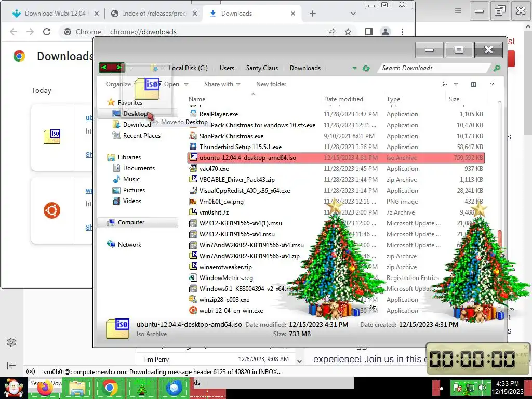Expand the Open button dropdown arrow

[x=186, y=84]
